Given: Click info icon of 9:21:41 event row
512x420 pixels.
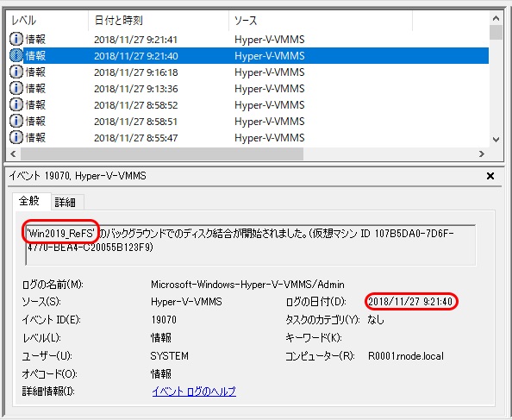Looking at the screenshot, I should click(16, 39).
